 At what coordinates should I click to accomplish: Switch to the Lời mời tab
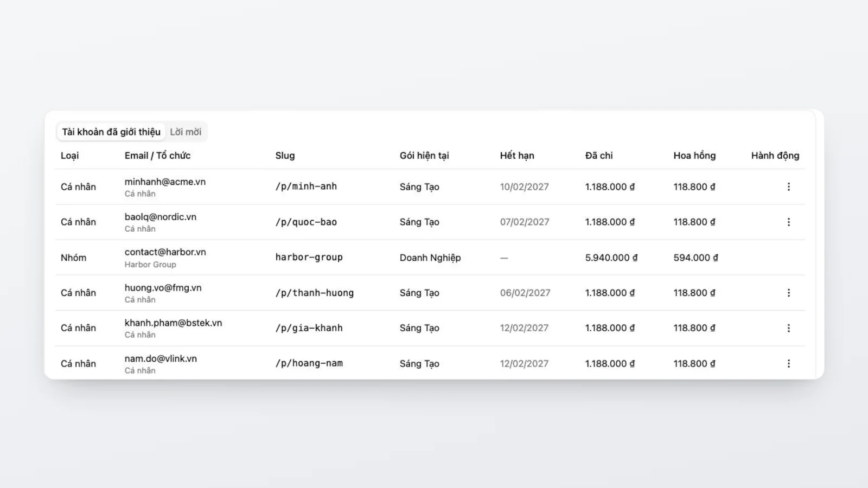pyautogui.click(x=186, y=132)
